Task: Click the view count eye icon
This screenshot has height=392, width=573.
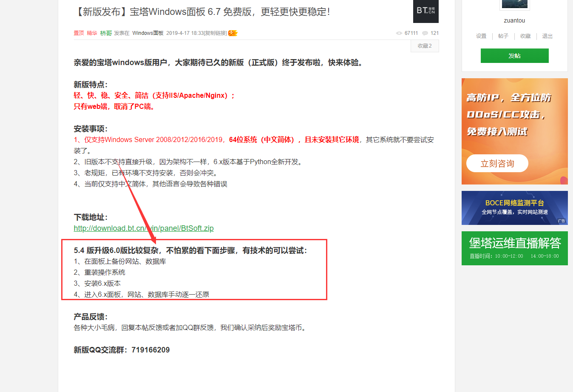Action: (x=399, y=33)
